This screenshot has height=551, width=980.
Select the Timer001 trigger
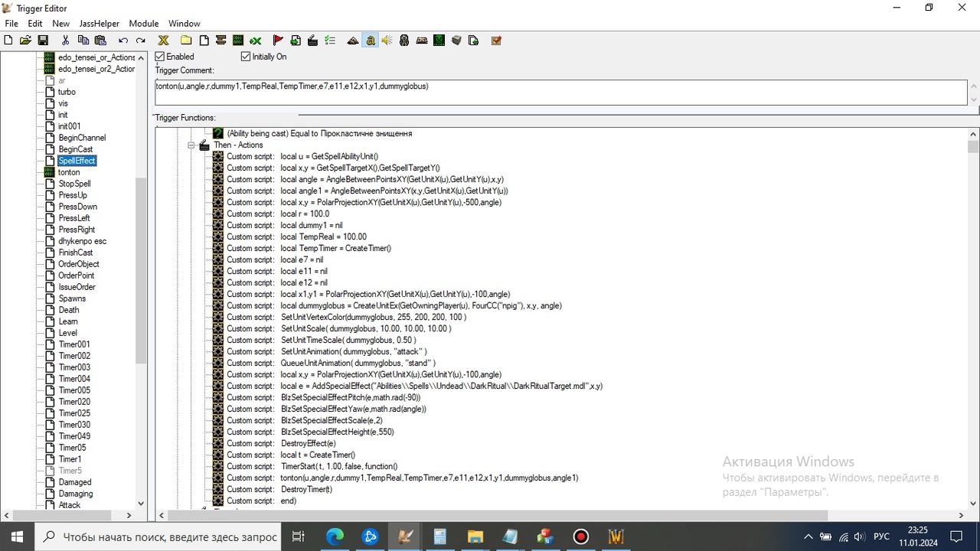click(74, 344)
